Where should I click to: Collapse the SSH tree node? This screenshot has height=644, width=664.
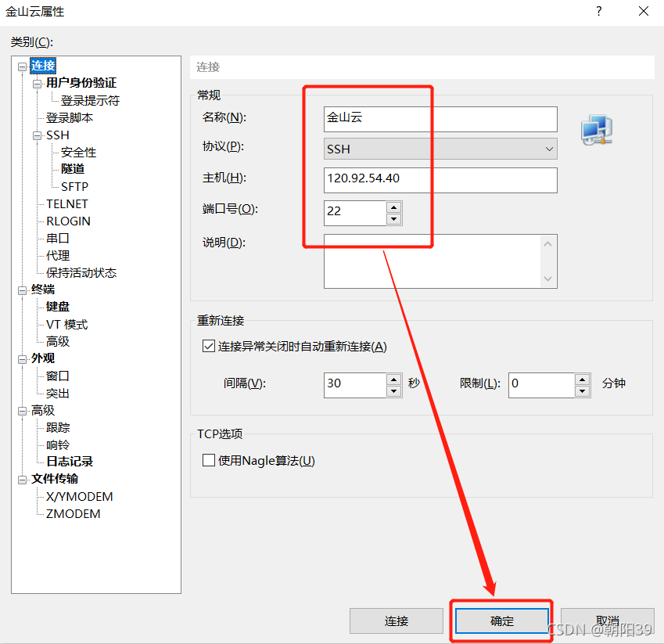point(38,136)
